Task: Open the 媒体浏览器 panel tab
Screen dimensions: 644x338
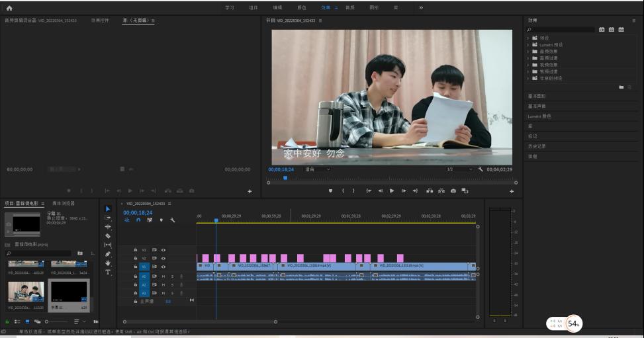Action: [x=64, y=203]
